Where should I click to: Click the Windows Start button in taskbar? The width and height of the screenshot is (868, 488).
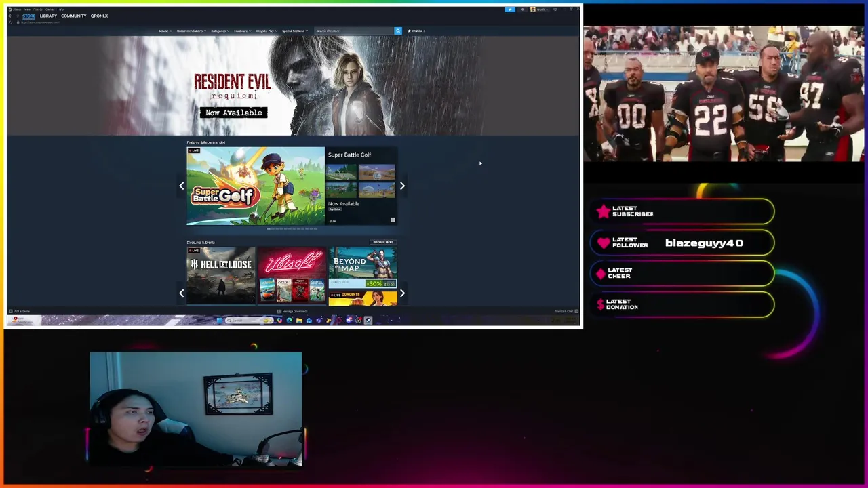click(x=219, y=320)
